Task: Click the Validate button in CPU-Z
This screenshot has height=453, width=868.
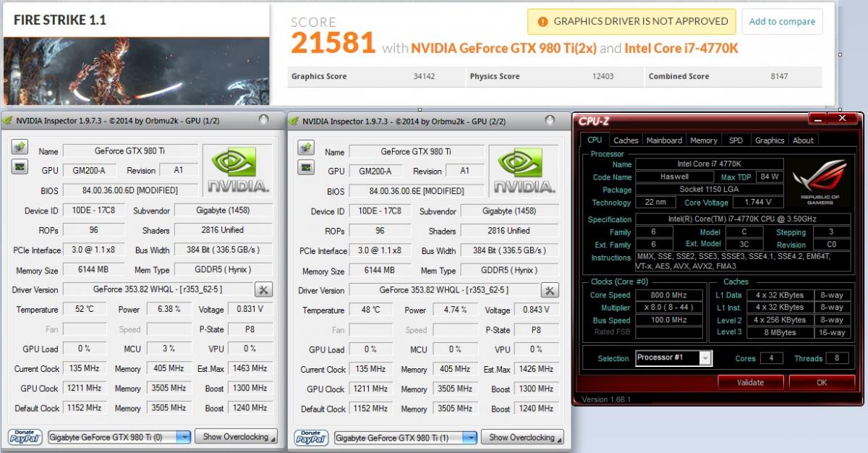Action: pyautogui.click(x=750, y=382)
